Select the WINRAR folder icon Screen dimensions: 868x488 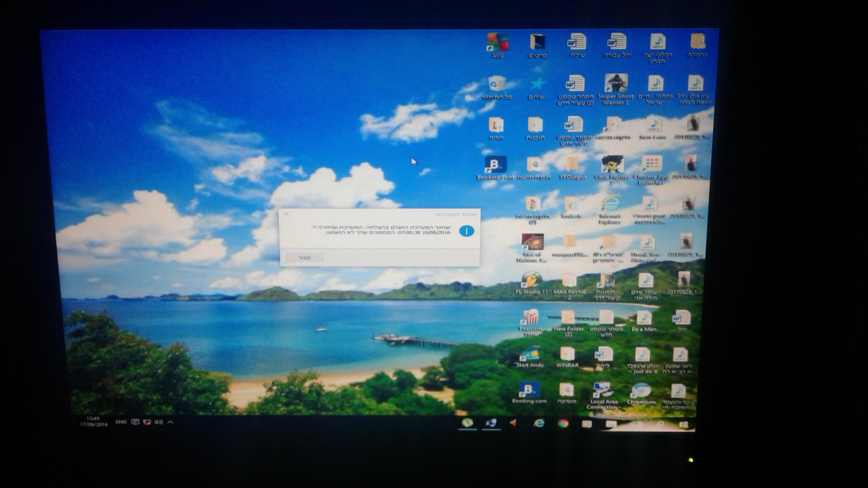(567, 357)
